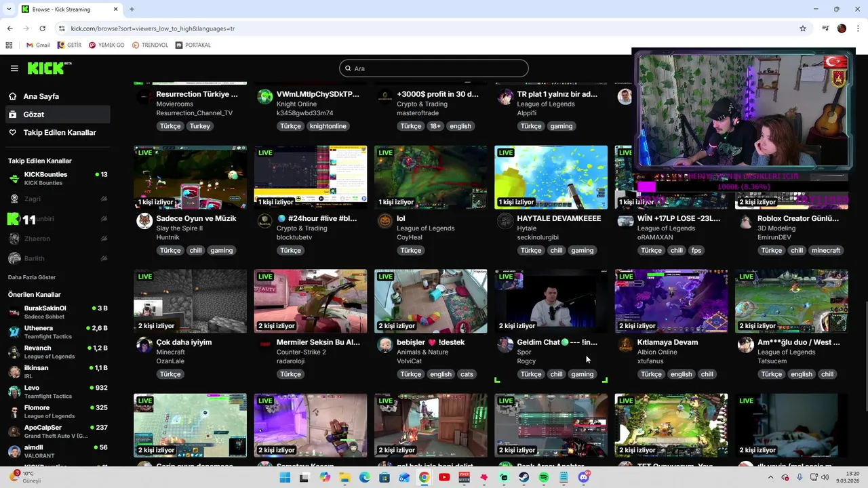The width and height of the screenshot is (868, 488).
Task: Open Spotify from the taskbar
Action: (x=544, y=477)
